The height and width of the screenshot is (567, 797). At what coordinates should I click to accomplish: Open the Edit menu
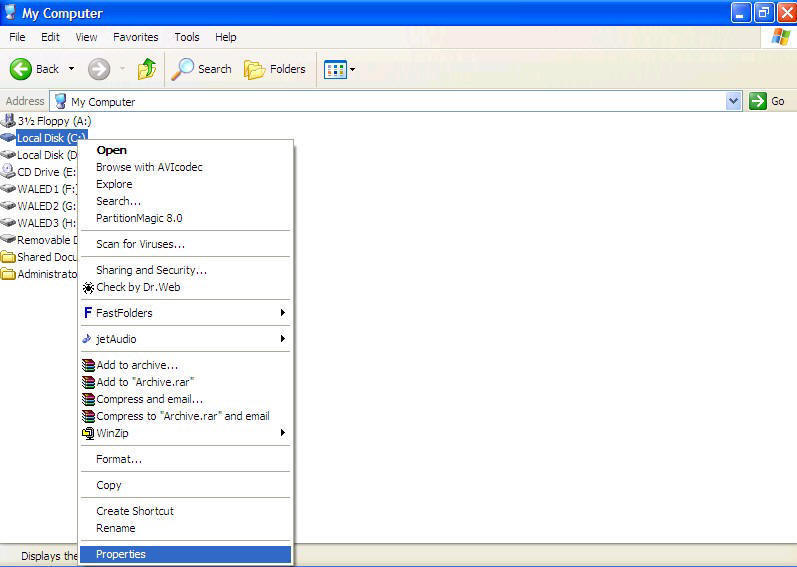pos(50,37)
